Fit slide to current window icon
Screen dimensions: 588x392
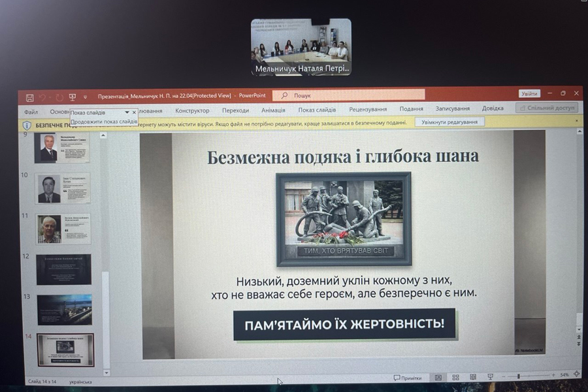pyautogui.click(x=576, y=374)
